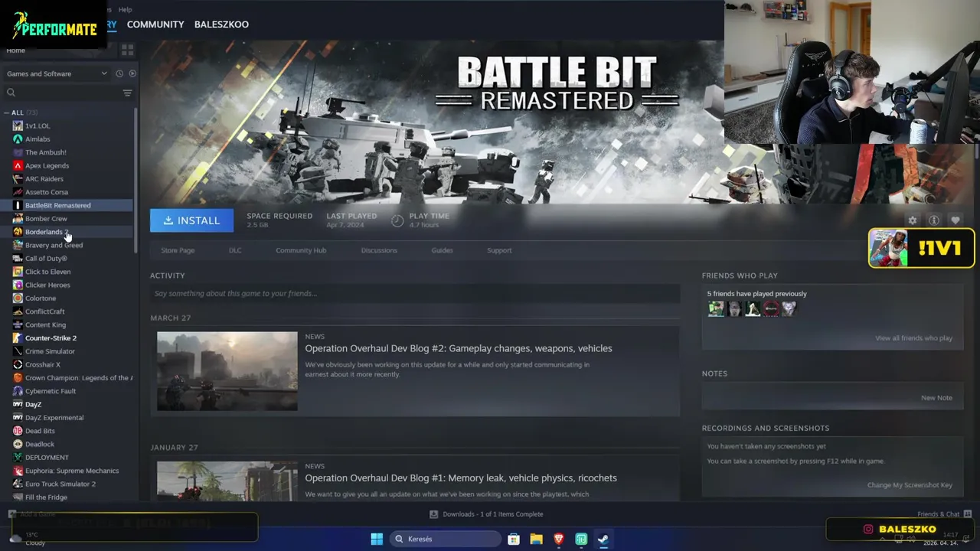980x551 pixels.
Task: Create a New Note
Action: 936,398
